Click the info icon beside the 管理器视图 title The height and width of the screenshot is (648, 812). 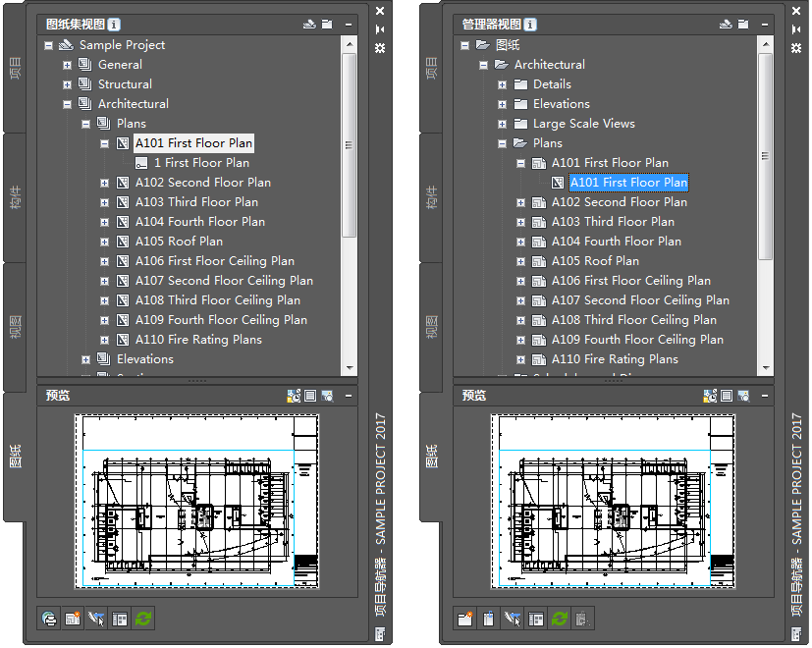tap(530, 25)
